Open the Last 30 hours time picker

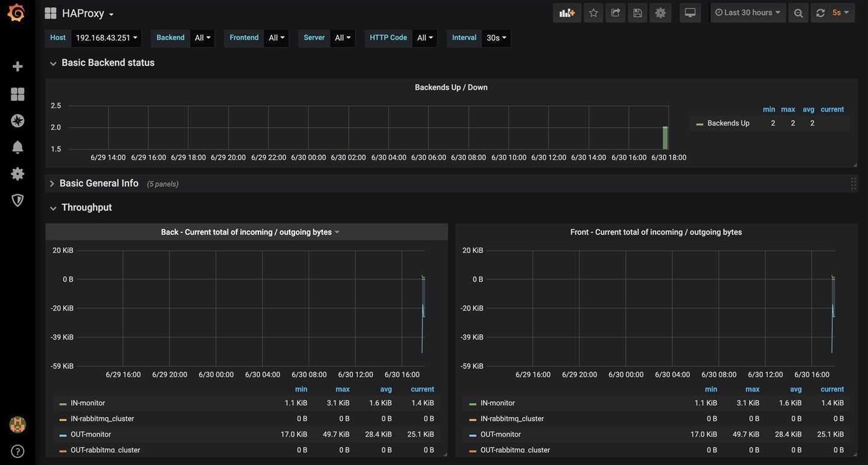748,13
